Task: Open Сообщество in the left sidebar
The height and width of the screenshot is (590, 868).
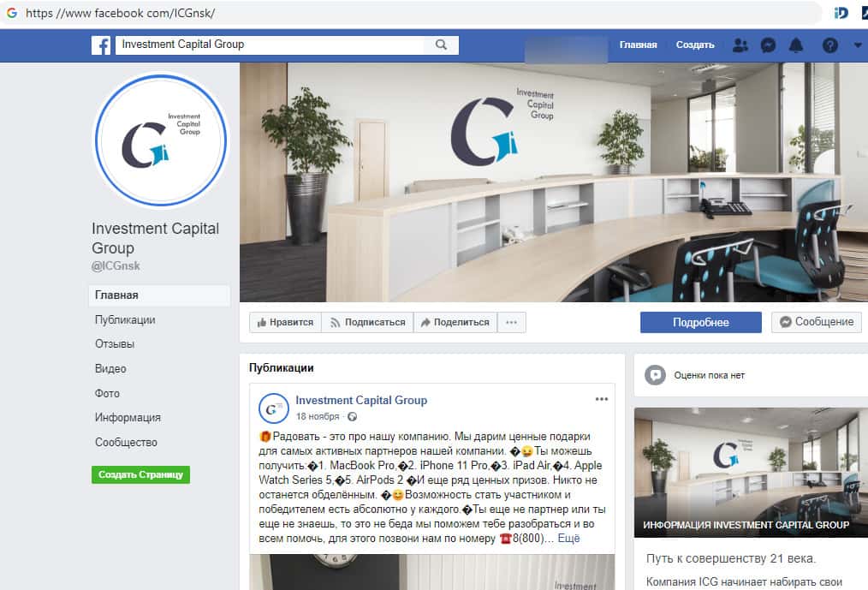Action: (x=126, y=442)
